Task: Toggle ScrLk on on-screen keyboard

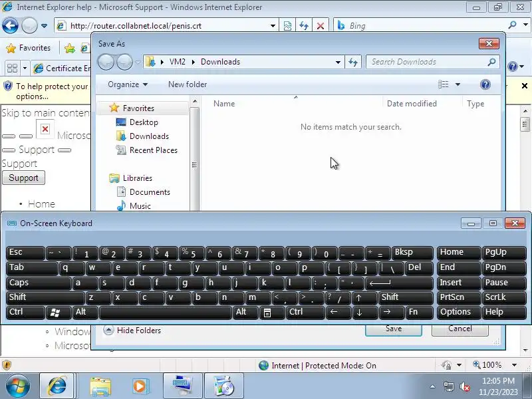Action: tap(504, 297)
